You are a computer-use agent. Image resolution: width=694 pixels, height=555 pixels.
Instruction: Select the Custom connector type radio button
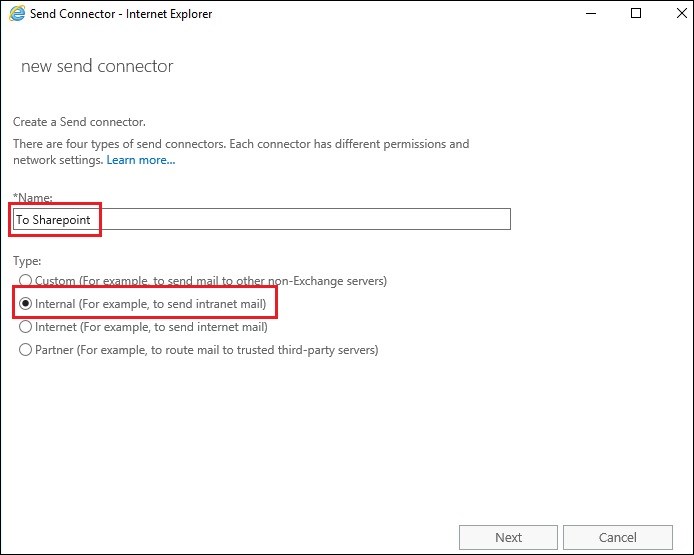click(x=25, y=281)
